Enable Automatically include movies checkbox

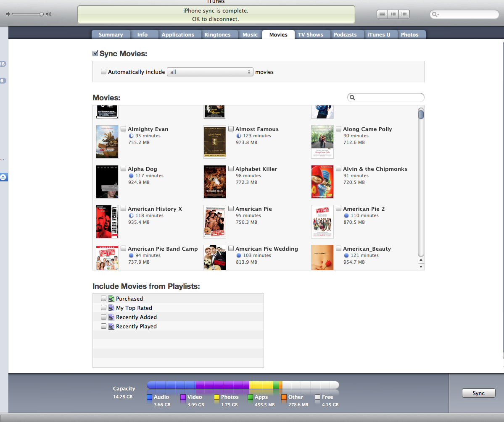click(103, 72)
